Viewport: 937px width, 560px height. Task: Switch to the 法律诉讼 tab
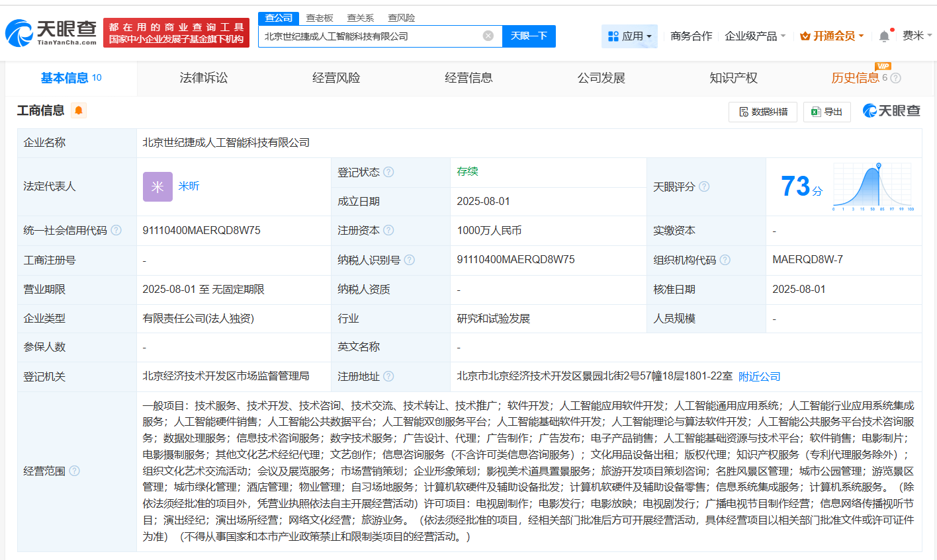[204, 78]
